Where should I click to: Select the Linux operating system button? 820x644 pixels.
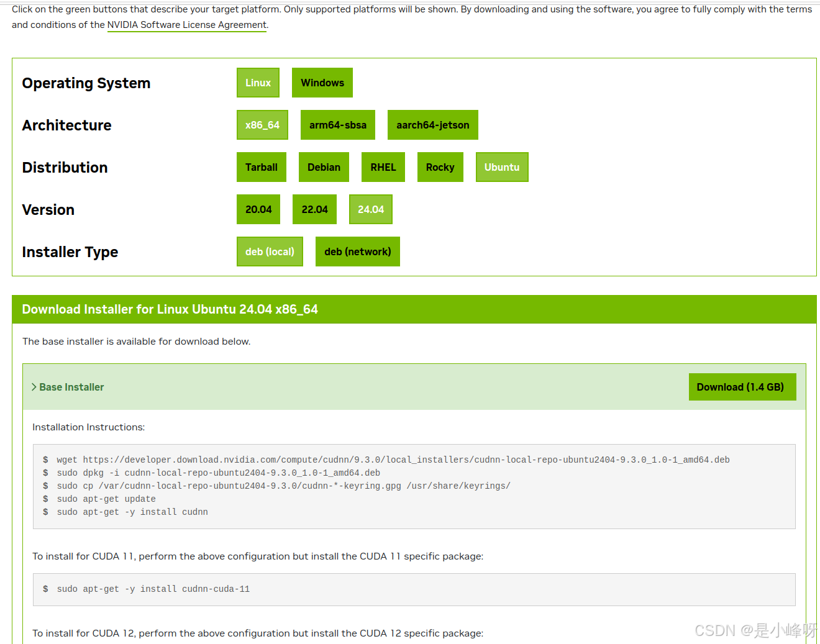coord(258,83)
